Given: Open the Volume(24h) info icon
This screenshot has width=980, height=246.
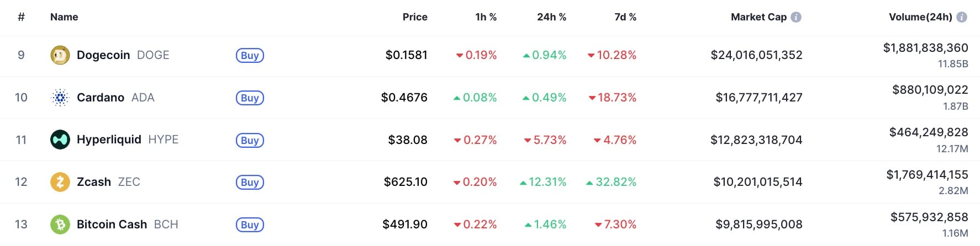Looking at the screenshot, I should pyautogui.click(x=962, y=17).
